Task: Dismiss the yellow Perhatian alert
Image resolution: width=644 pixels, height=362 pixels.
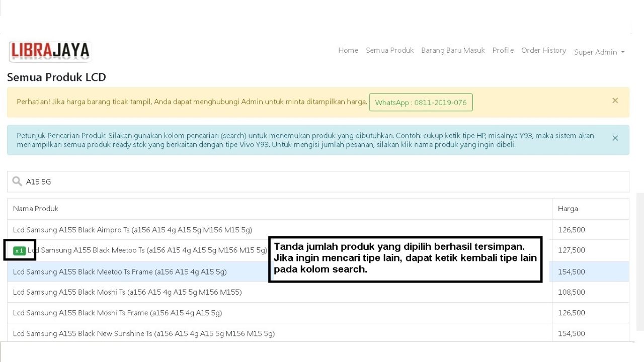Action: click(x=615, y=101)
